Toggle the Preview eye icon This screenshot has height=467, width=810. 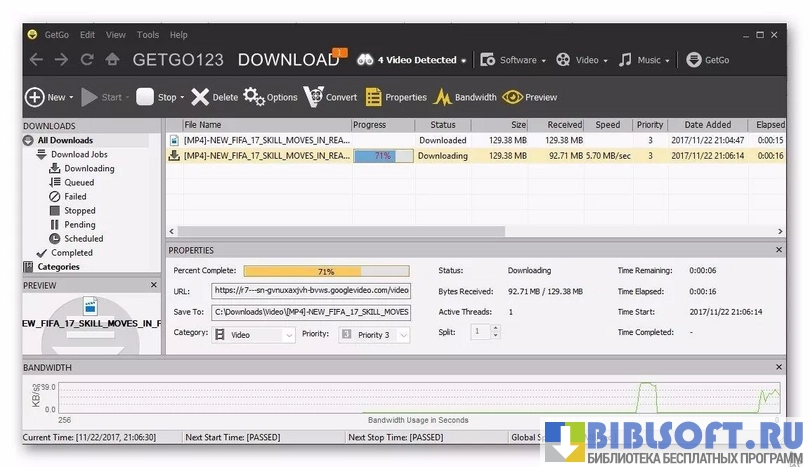(512, 97)
